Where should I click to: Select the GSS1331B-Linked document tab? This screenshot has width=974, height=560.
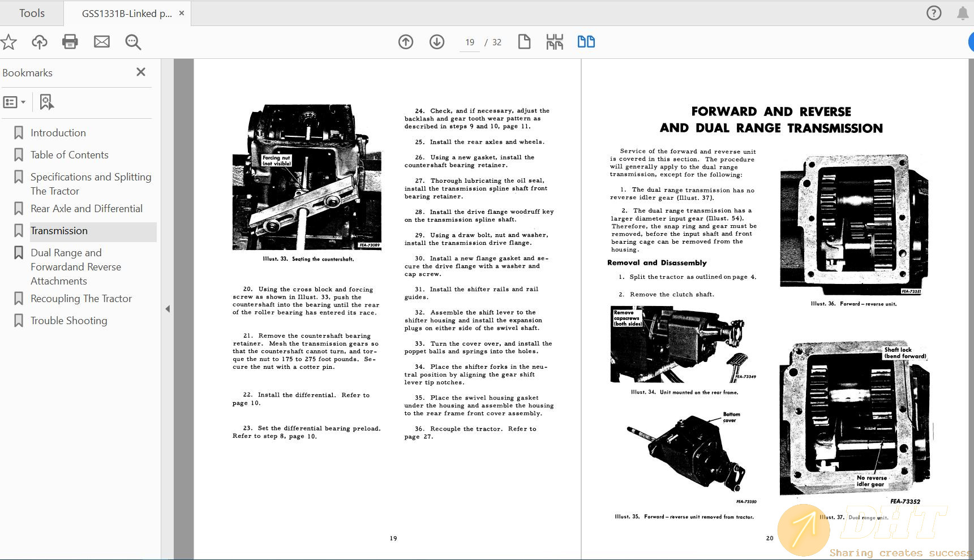[127, 14]
